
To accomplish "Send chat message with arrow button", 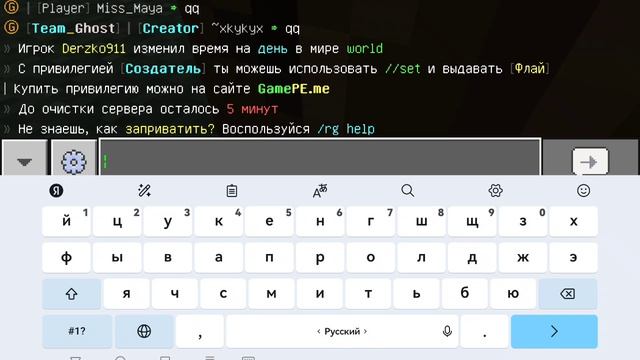I will 590,162.
